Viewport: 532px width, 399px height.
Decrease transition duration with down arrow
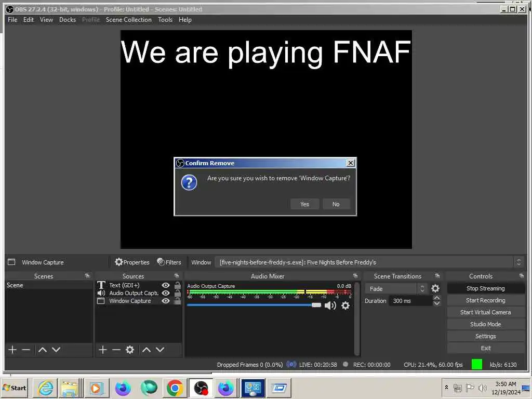(437, 303)
